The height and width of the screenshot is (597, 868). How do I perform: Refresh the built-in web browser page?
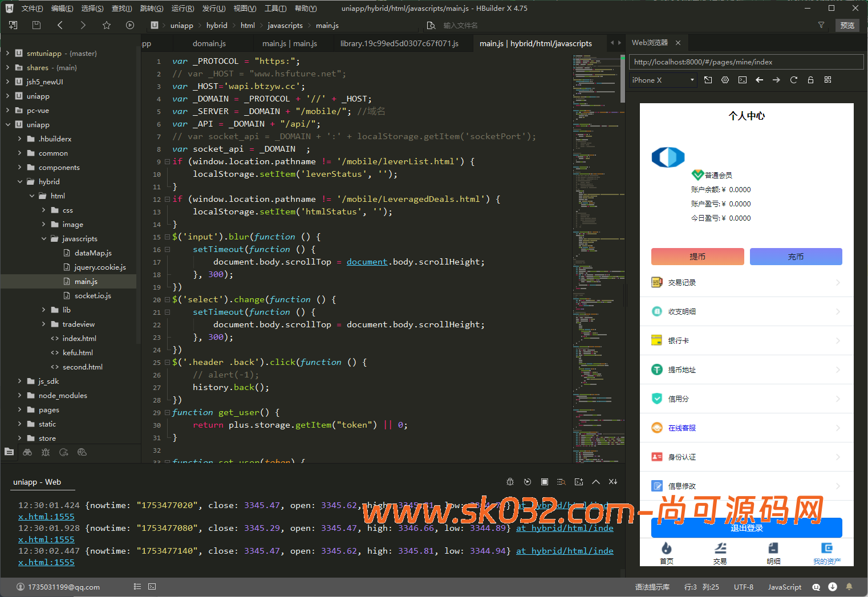click(x=793, y=80)
